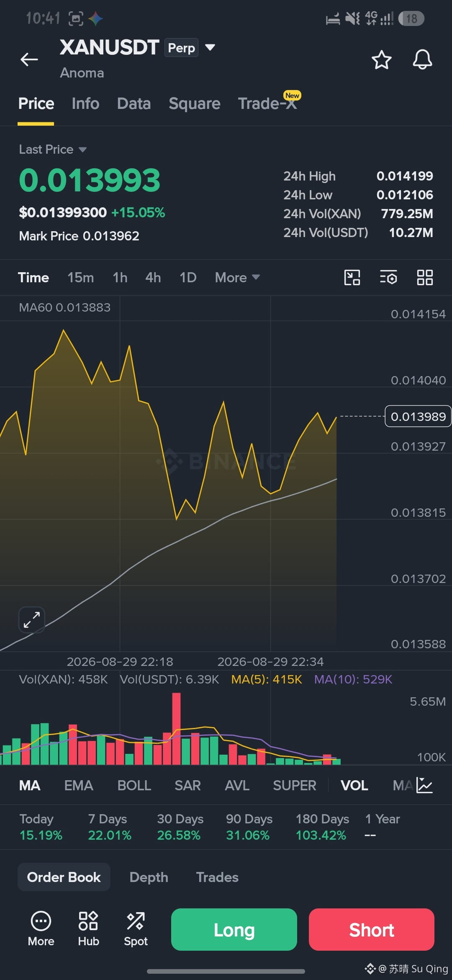Tap the 24h Vol(USDT) 10.27M value

tap(411, 232)
